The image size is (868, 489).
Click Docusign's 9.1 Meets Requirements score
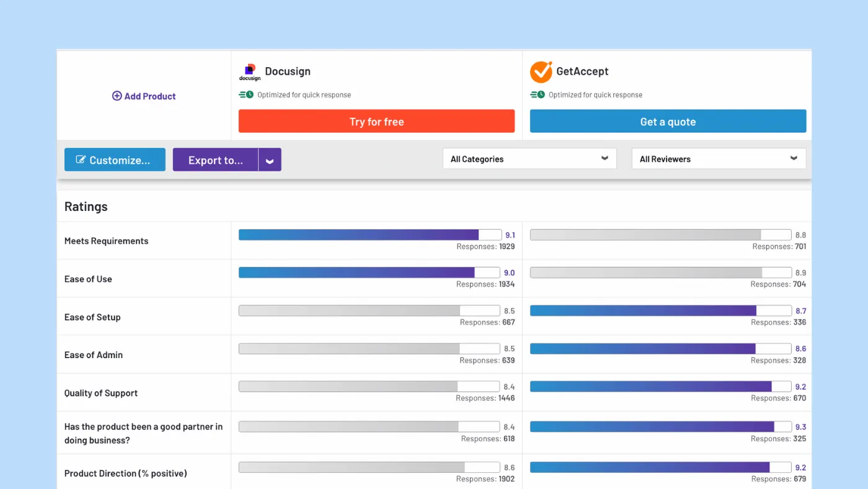tap(509, 235)
